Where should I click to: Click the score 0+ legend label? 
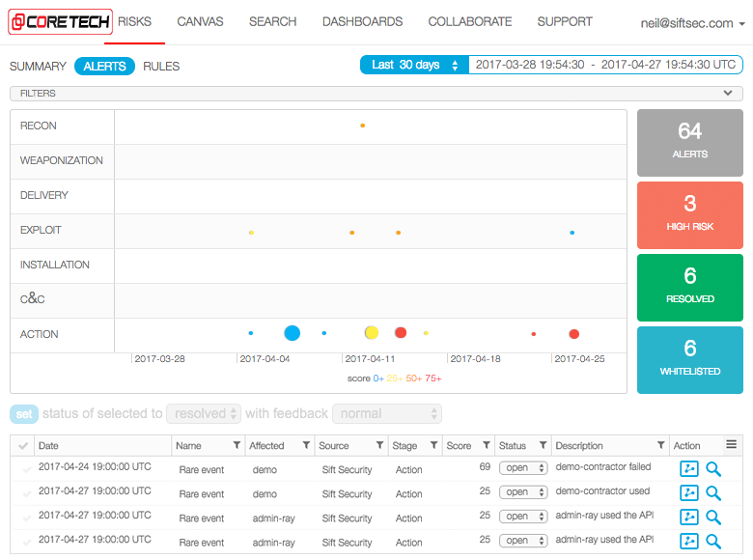click(378, 378)
